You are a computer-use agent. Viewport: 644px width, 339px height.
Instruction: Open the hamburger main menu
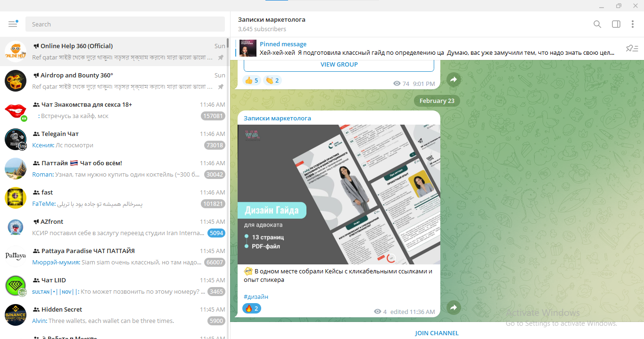(x=13, y=24)
